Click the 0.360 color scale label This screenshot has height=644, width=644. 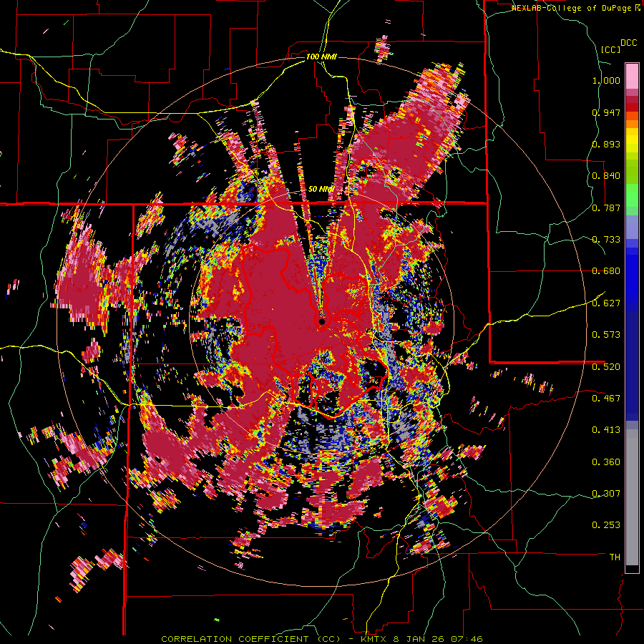click(606, 462)
